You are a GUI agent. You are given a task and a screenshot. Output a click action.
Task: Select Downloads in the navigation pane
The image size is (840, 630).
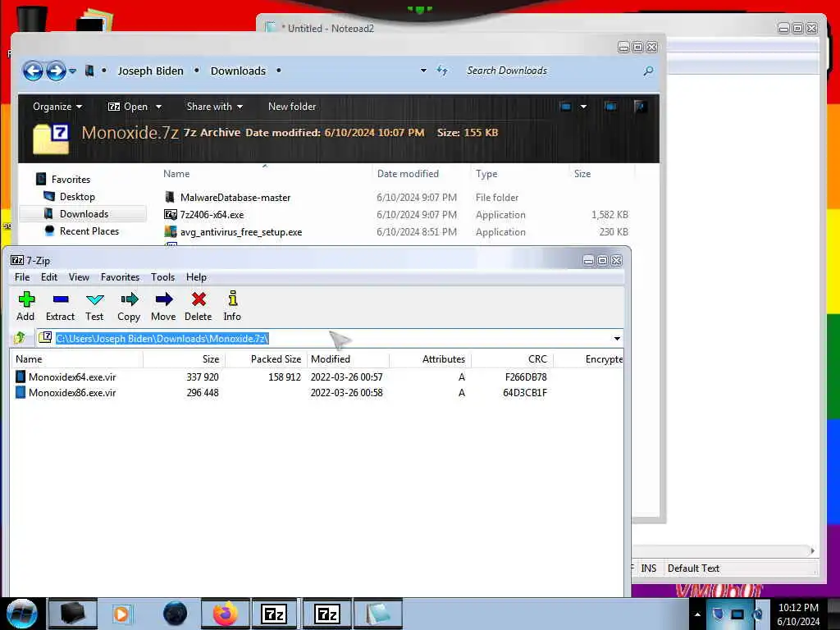[x=84, y=214]
